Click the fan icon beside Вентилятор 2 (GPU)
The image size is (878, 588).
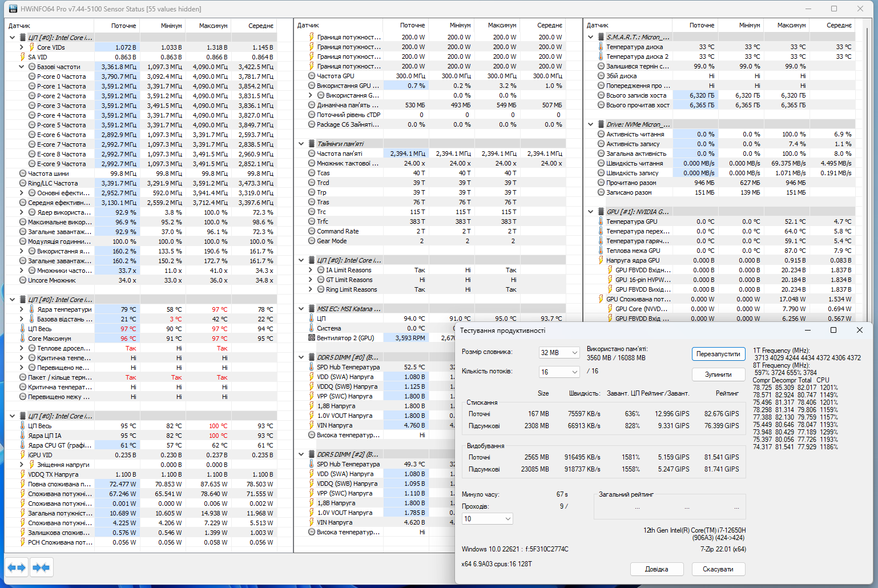[x=312, y=338]
